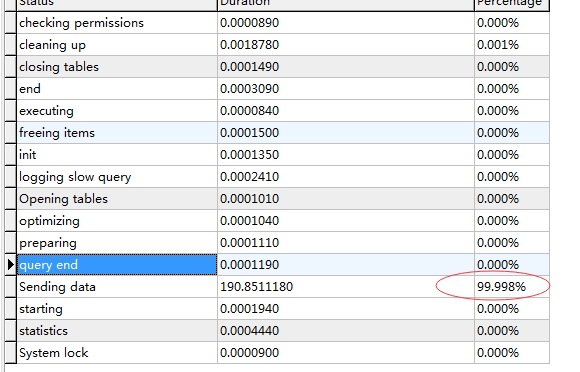Select the 'init' row status cell
580x372 pixels.
pyautogui.click(x=117, y=155)
